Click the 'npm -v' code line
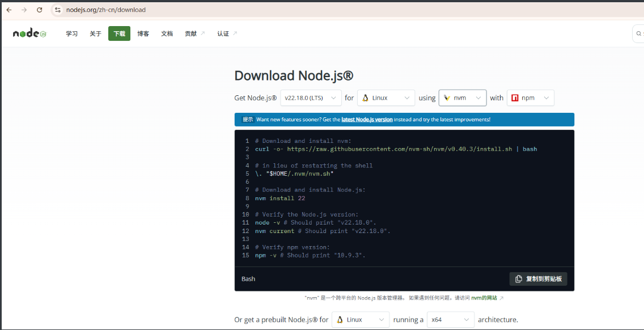Viewport: 644px width, 330px height. 310,255
